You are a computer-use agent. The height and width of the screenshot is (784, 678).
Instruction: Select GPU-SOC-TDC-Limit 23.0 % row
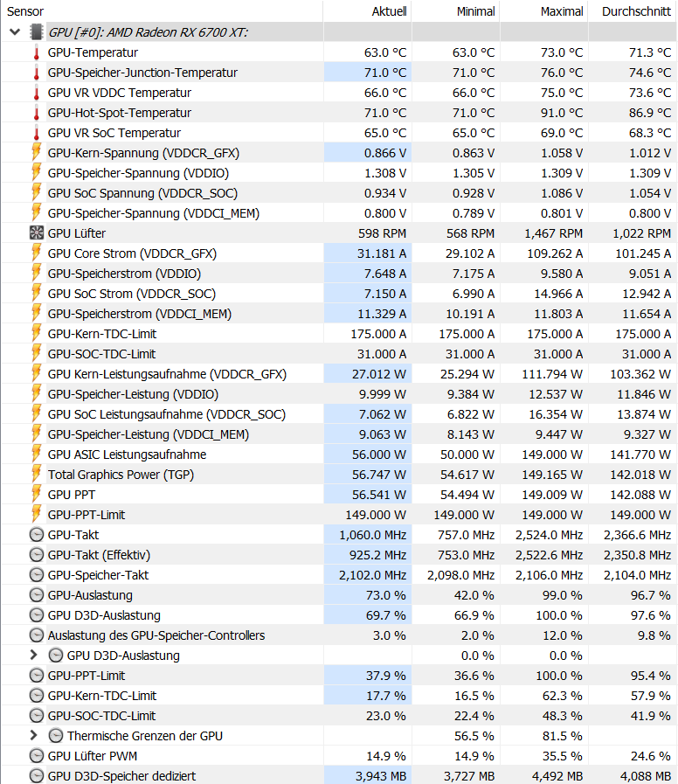click(338, 716)
